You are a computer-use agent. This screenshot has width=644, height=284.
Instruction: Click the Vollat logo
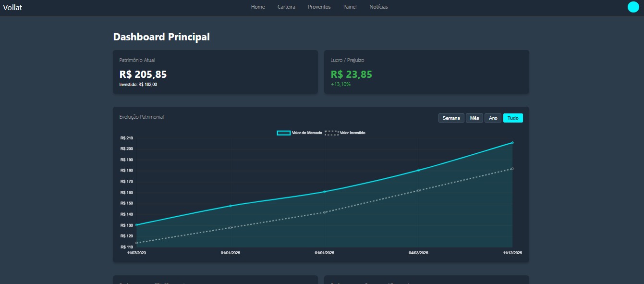tap(12, 7)
